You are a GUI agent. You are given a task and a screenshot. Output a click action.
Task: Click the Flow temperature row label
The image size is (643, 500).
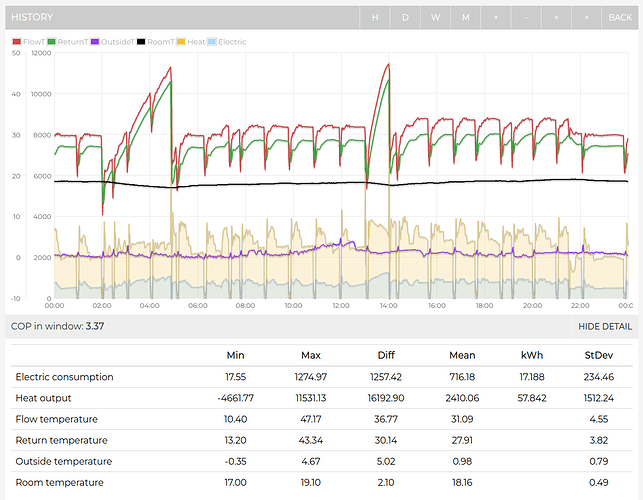point(57,419)
